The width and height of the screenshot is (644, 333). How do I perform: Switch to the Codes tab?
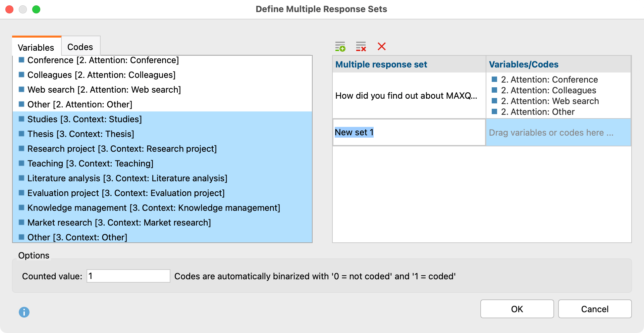tap(80, 47)
